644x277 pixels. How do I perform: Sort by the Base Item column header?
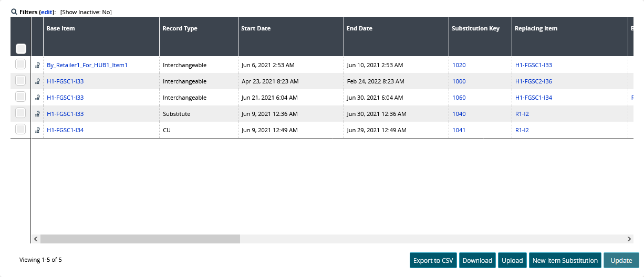coord(61,28)
